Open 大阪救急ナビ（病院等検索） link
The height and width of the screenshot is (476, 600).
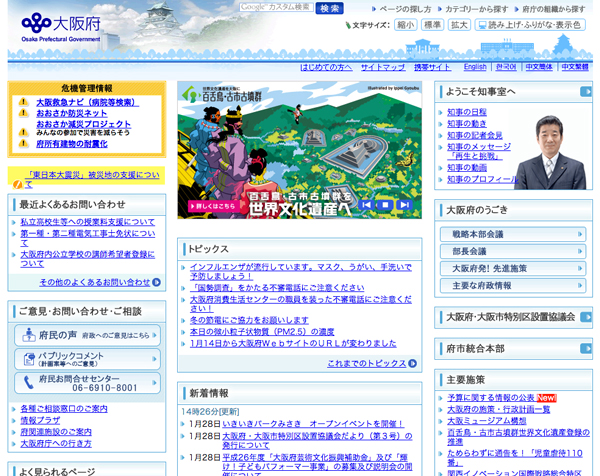pos(87,102)
